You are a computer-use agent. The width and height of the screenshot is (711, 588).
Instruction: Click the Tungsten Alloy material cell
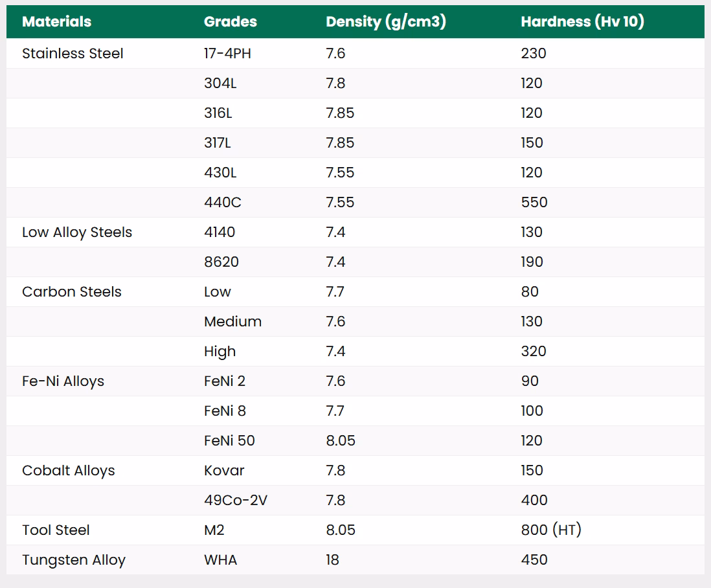pos(74,560)
